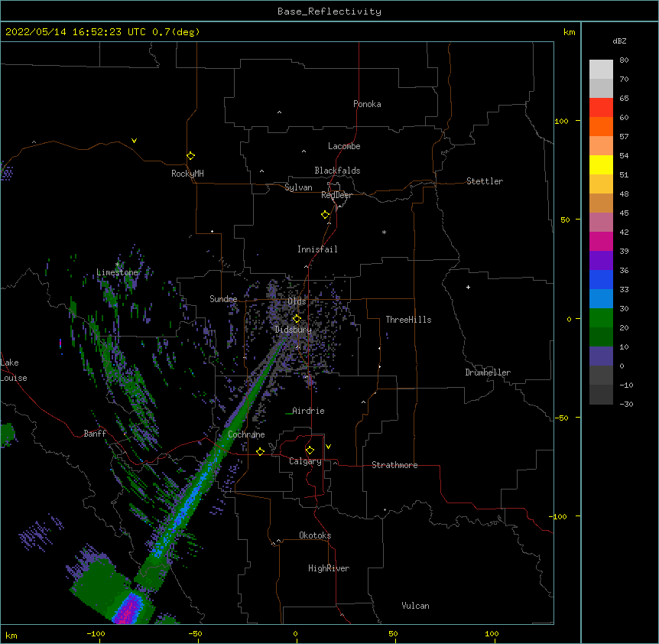Click the white plus marker north of Drumheller
The height and width of the screenshot is (644, 659).
(468, 287)
